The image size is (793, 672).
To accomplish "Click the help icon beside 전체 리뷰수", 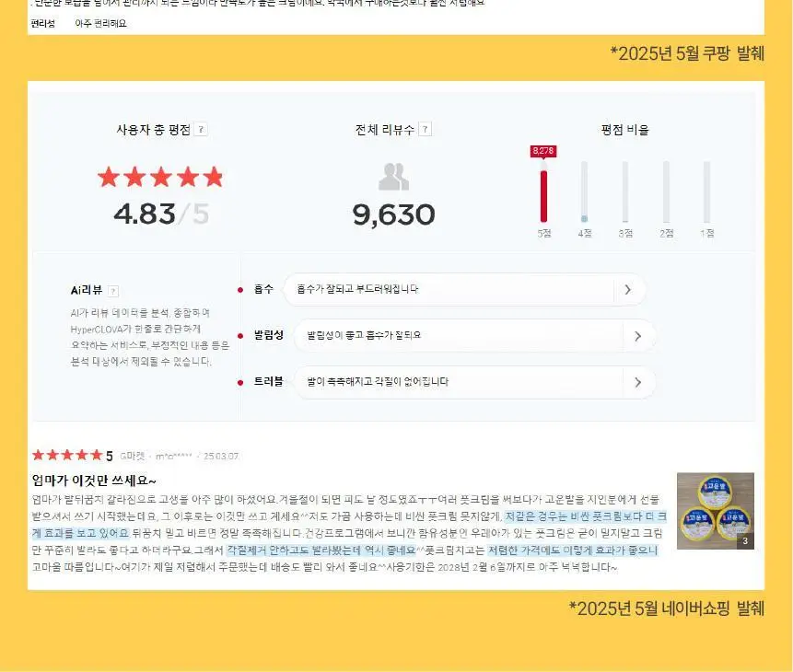I will click(426, 130).
